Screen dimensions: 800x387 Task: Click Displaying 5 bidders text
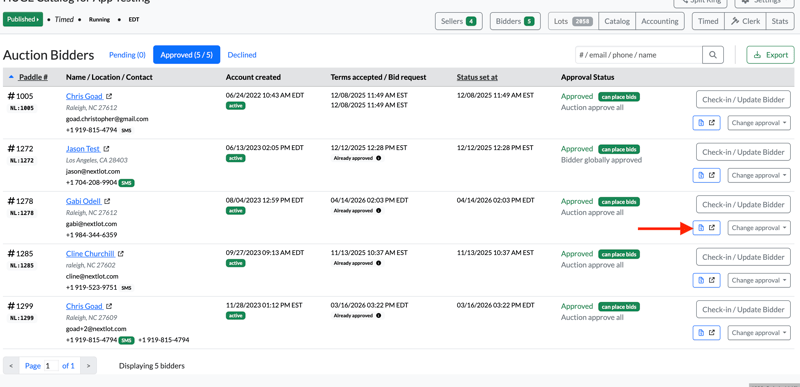pos(152,366)
